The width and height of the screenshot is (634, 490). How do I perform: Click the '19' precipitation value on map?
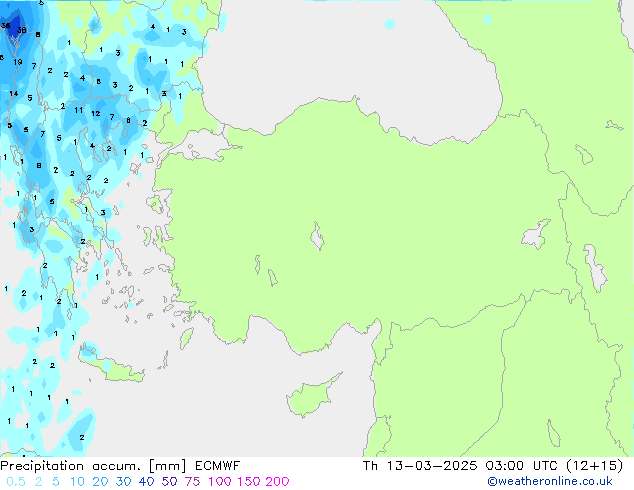click(17, 62)
